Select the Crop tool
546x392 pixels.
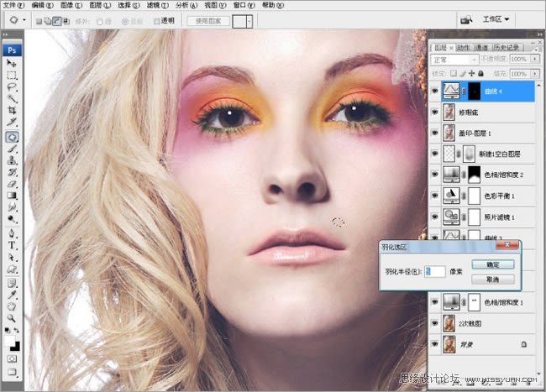pyautogui.click(x=13, y=110)
